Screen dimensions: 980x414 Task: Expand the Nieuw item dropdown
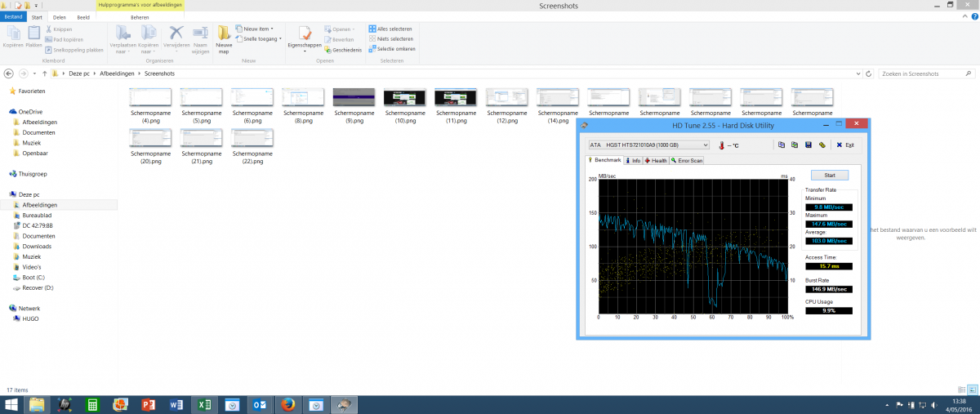point(257,29)
